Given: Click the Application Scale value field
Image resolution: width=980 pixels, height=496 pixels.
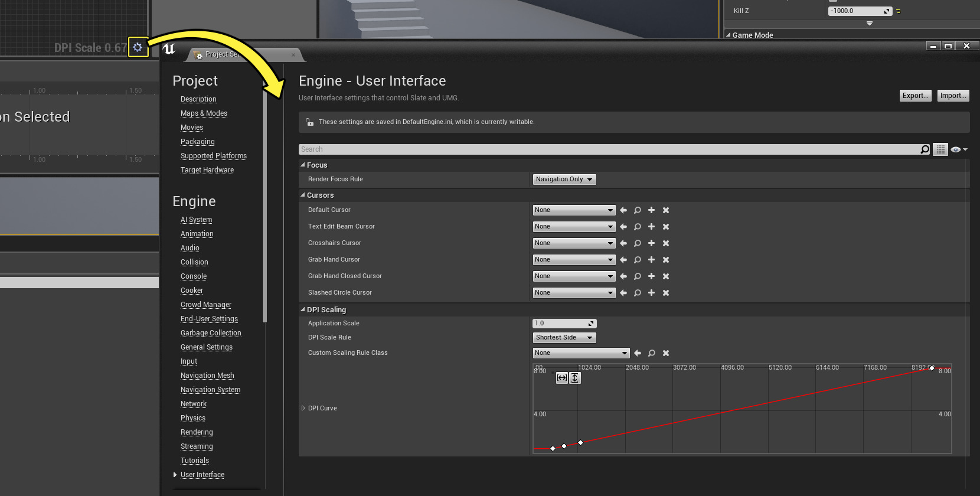Looking at the screenshot, I should [x=564, y=324].
